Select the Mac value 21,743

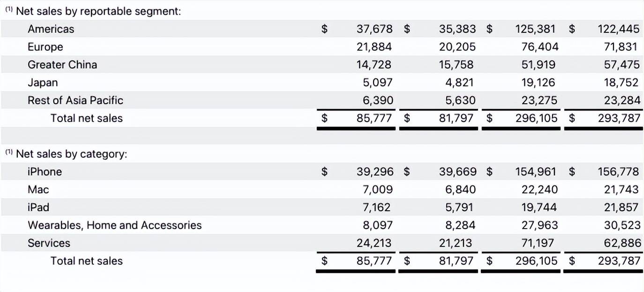(622, 190)
